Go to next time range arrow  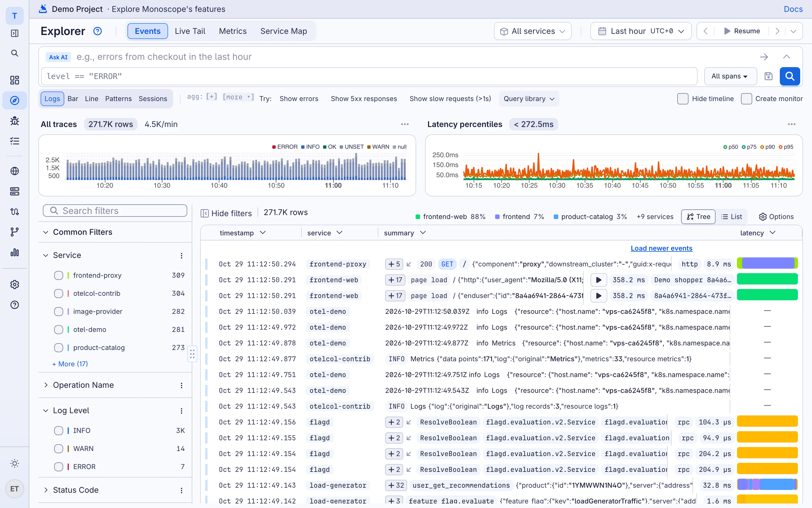tap(777, 31)
